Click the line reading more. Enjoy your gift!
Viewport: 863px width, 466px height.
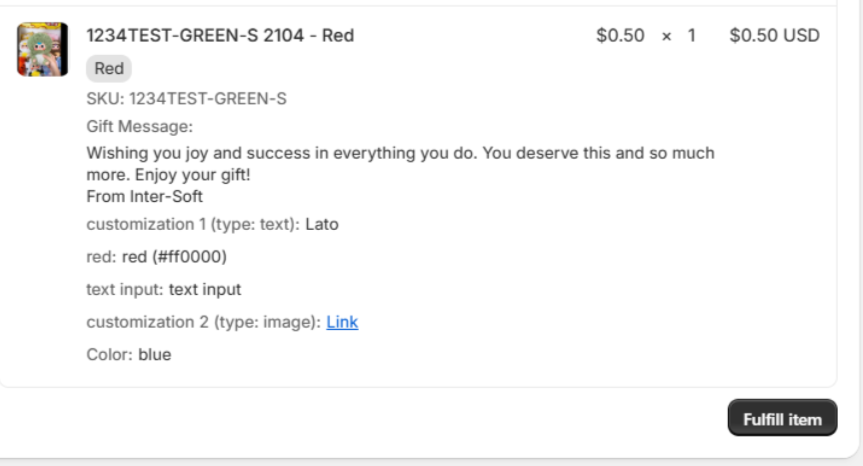(x=169, y=175)
